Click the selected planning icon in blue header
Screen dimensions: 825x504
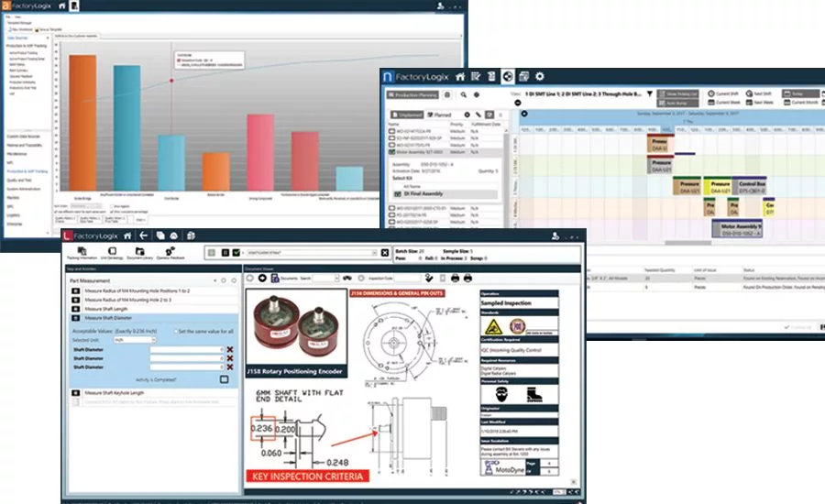click(x=507, y=77)
